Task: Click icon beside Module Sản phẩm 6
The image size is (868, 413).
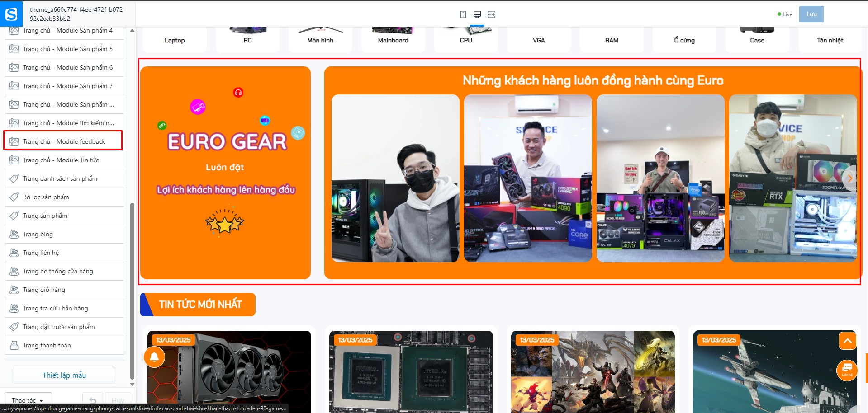Action: (x=14, y=67)
